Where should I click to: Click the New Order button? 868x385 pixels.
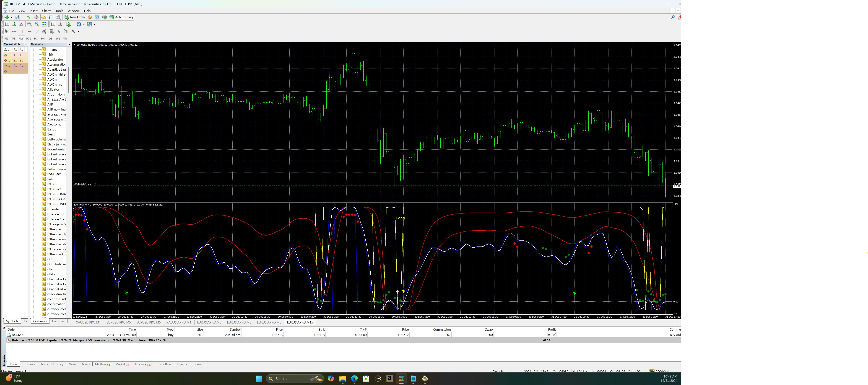click(75, 17)
